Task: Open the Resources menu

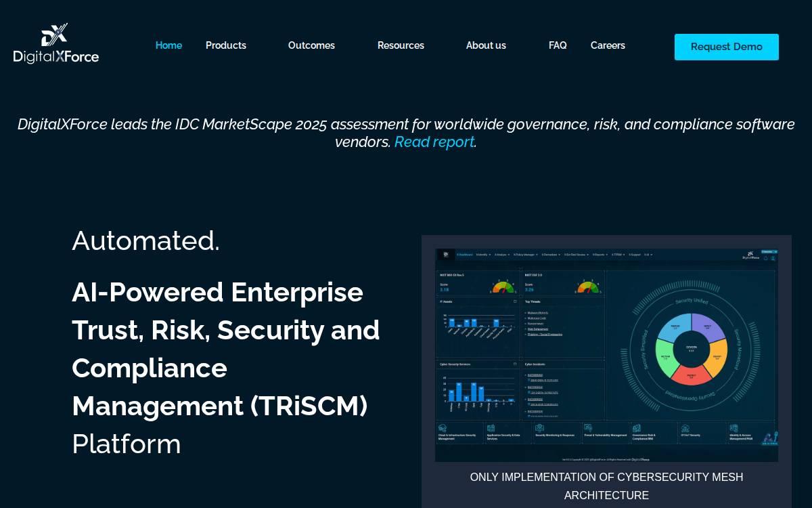Action: [x=401, y=45]
